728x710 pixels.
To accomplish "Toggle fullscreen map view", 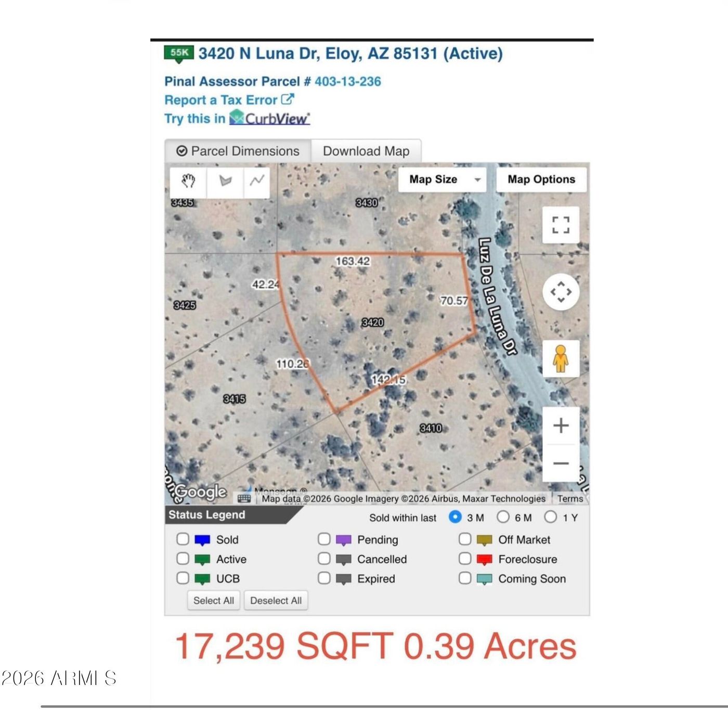I will click(x=561, y=225).
